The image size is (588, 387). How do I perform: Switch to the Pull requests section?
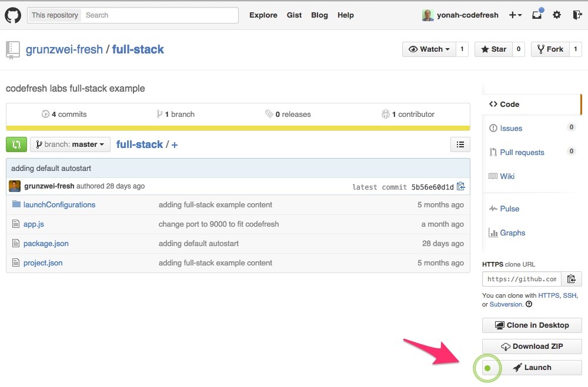pyautogui.click(x=522, y=152)
